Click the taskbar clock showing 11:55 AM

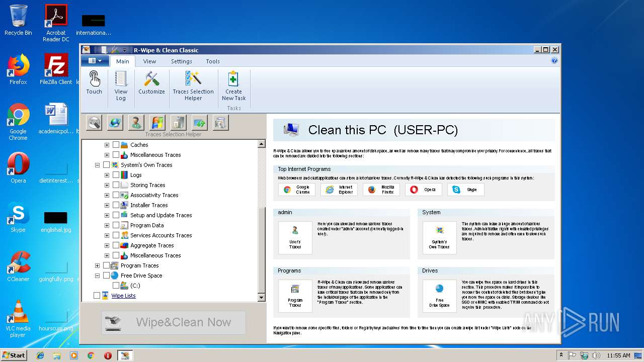click(x=618, y=355)
